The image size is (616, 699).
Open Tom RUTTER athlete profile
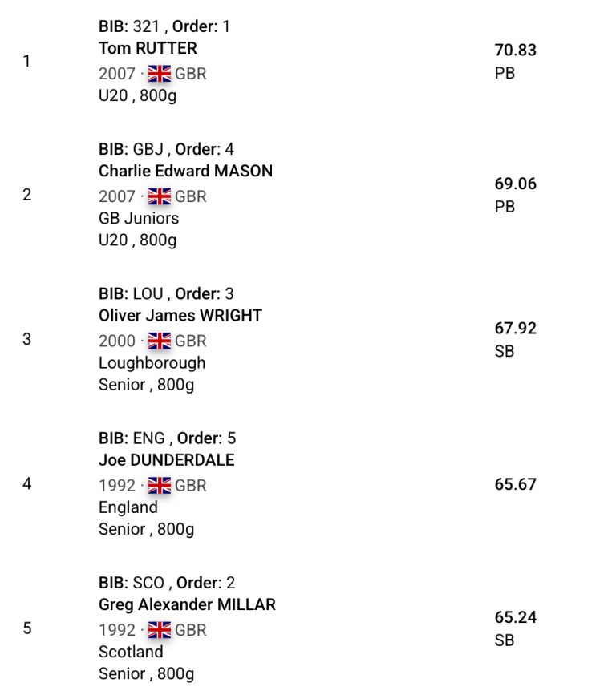148,48
